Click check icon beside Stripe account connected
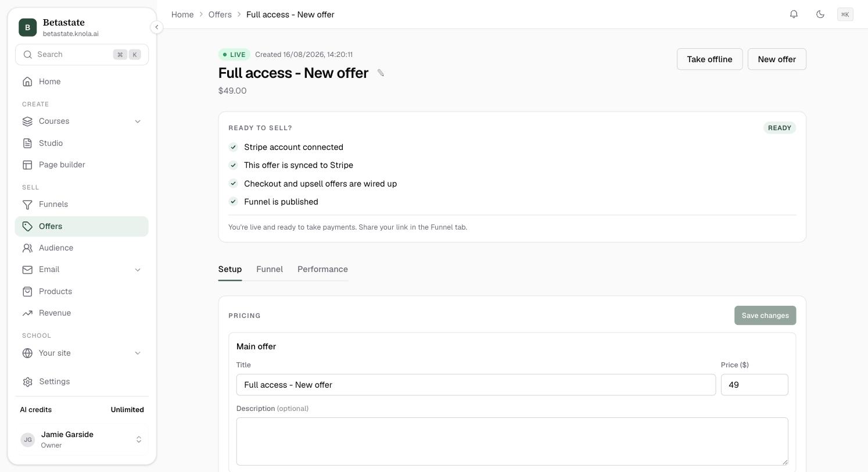 point(233,147)
